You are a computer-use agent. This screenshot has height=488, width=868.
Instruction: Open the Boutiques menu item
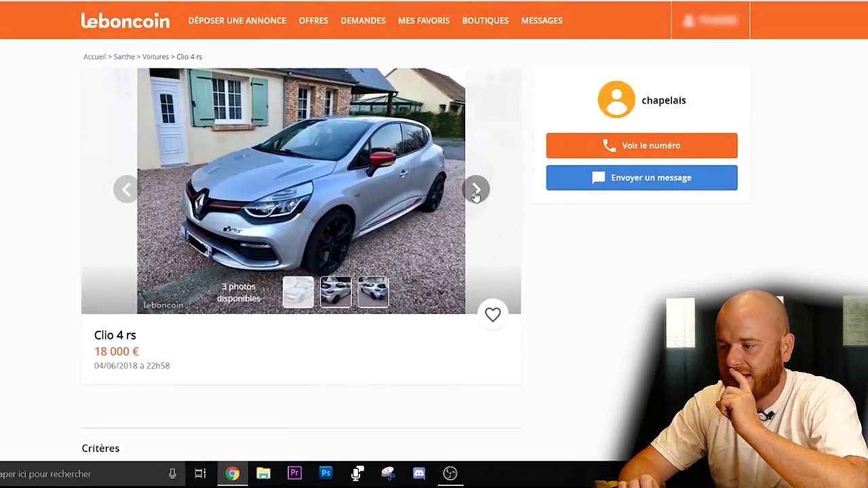[486, 20]
